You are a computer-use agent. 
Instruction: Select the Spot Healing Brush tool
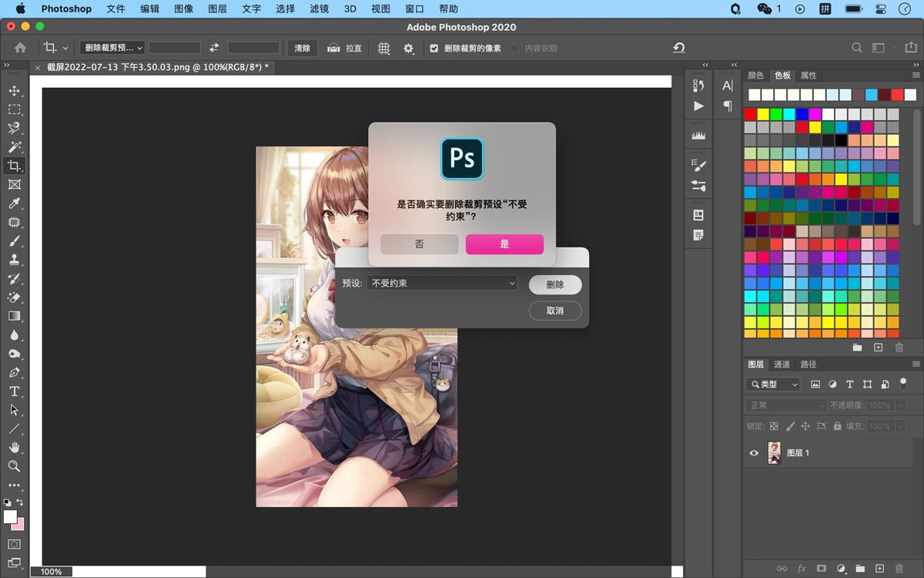click(14, 222)
